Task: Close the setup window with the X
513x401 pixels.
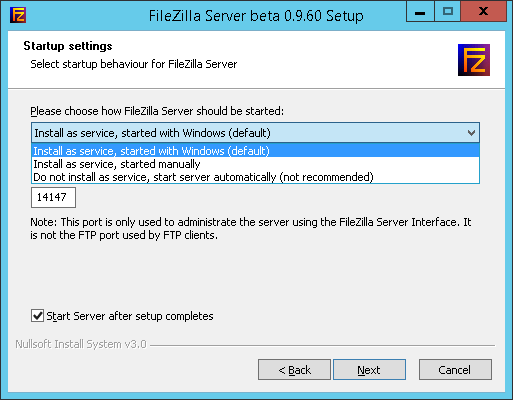Action: (483, 12)
